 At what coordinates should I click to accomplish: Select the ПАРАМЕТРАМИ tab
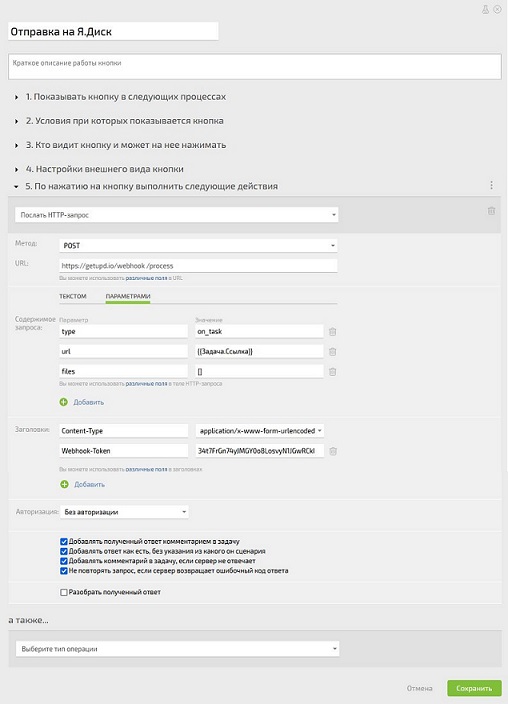(128, 296)
